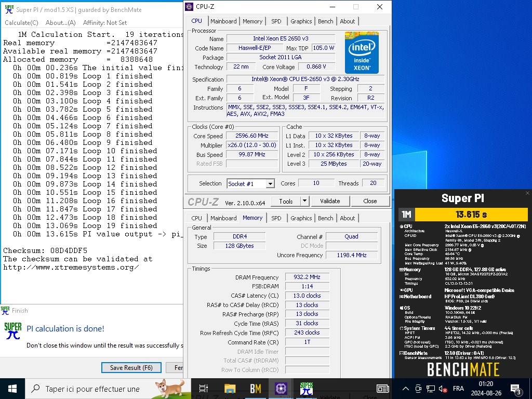Screen dimensions: 532x399
Task: Click the BENCHMATE logo in the result panel
Action: [x=463, y=369]
